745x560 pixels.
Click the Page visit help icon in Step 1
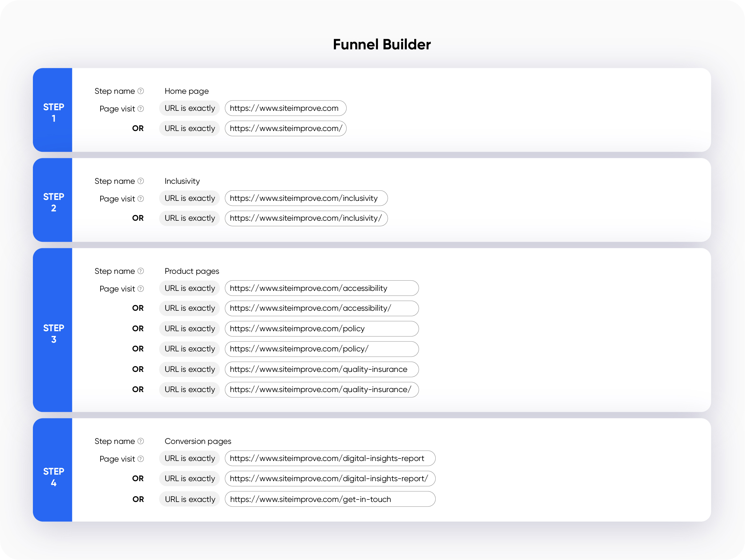pyautogui.click(x=141, y=109)
